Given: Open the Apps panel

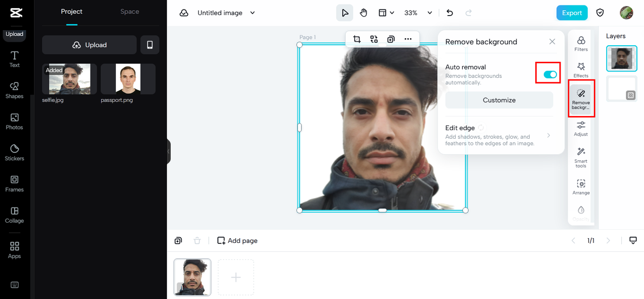Looking at the screenshot, I should pyautogui.click(x=15, y=250).
